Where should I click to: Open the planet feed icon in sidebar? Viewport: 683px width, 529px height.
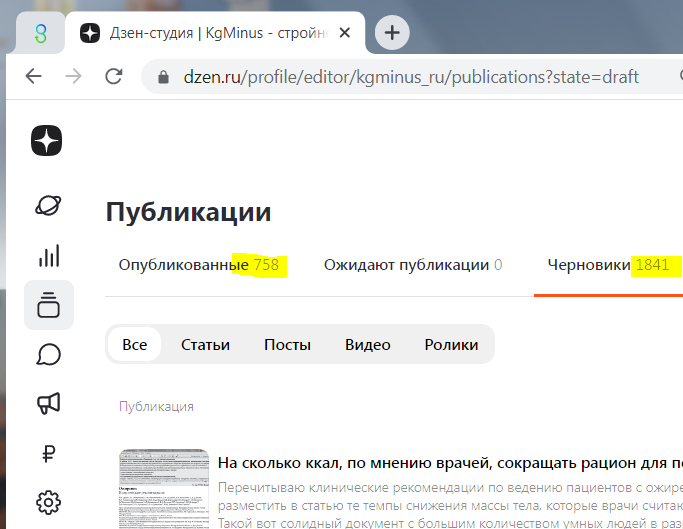pyautogui.click(x=48, y=205)
